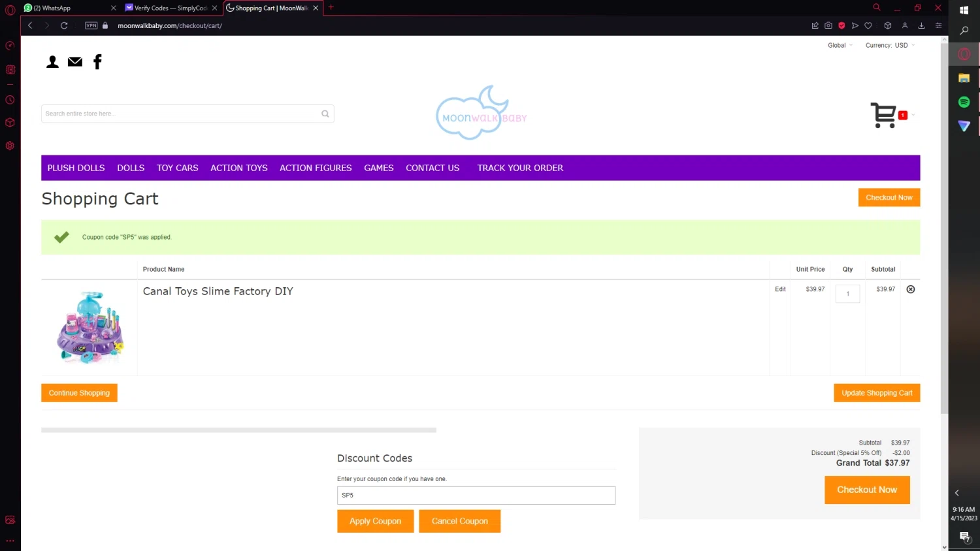The width and height of the screenshot is (980, 551).
Task: Open the store's Facebook icon
Action: click(x=97, y=61)
